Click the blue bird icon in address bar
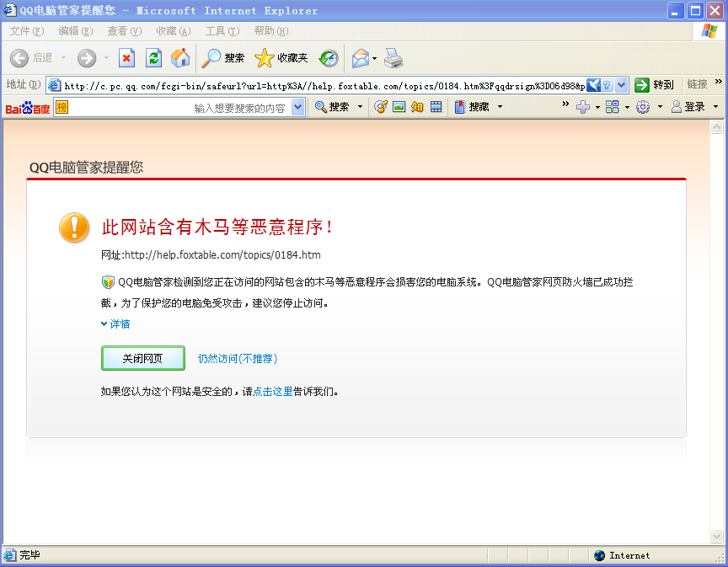Viewport: 728px width, 567px height. (593, 85)
